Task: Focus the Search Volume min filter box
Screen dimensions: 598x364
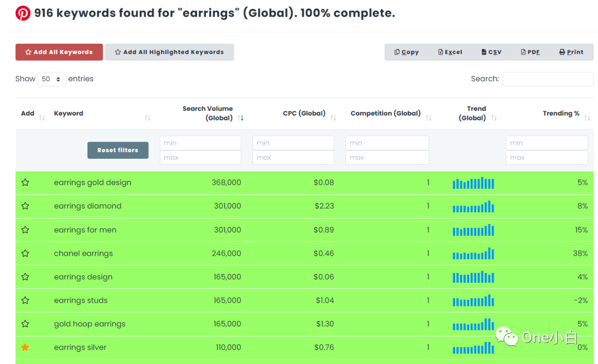Action: point(200,143)
